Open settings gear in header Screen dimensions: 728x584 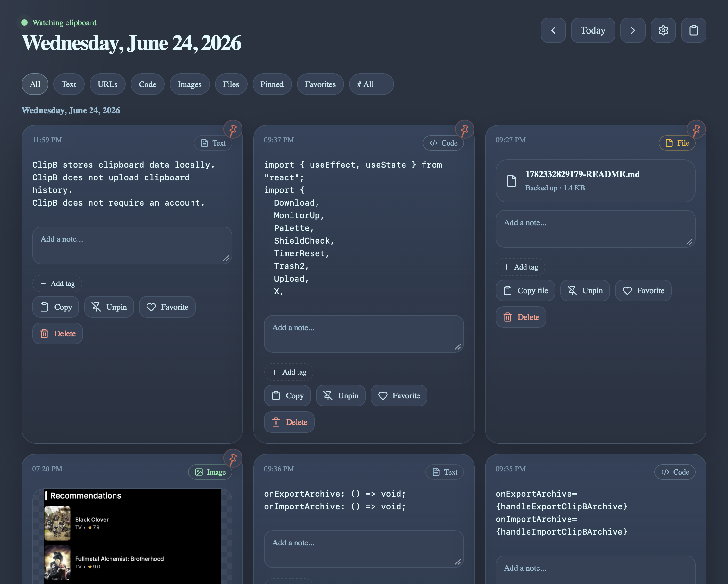pos(663,30)
